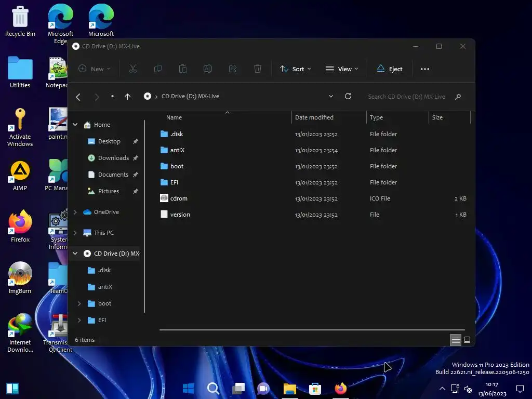The width and height of the screenshot is (532, 399).
Task: Sort by Date modified column header
Action: point(314,117)
